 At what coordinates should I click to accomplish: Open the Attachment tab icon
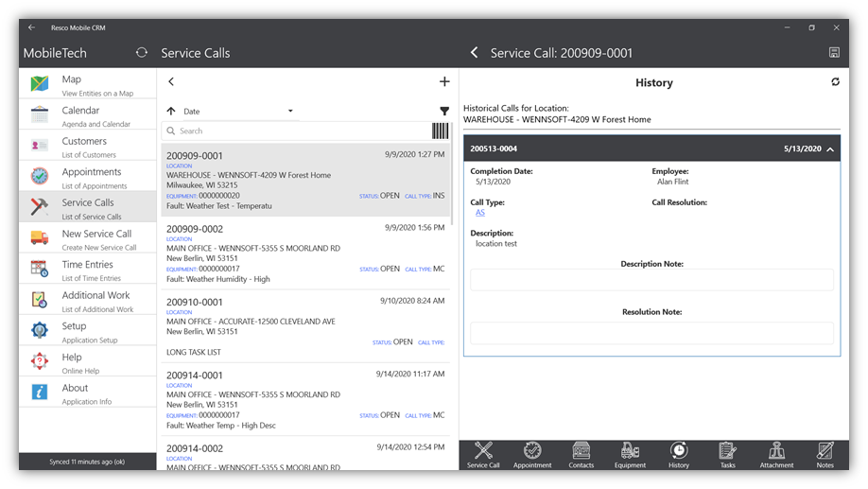[776, 455]
